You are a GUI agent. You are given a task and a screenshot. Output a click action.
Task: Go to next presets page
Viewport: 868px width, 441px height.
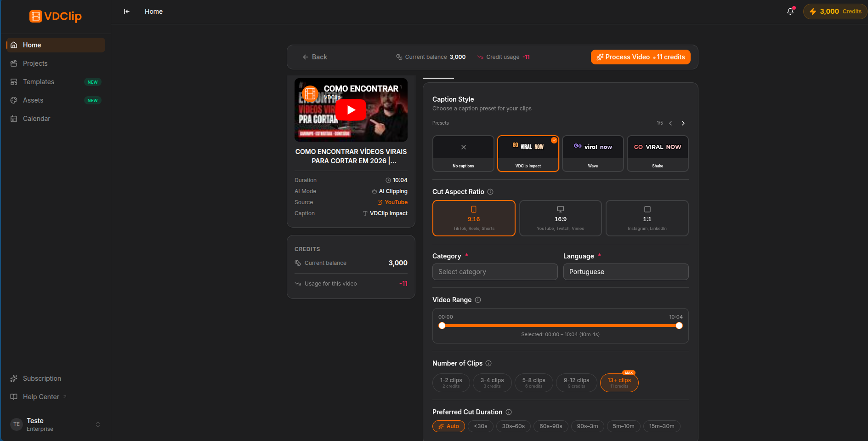pyautogui.click(x=683, y=123)
